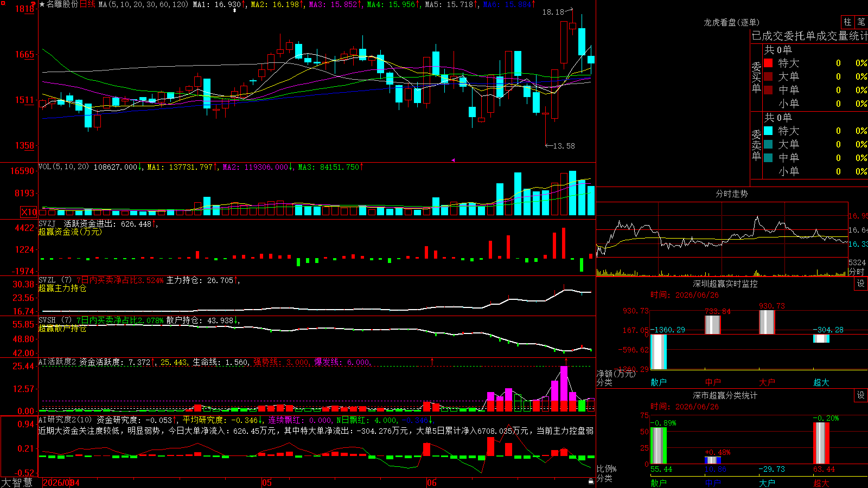Click 超大 label in 深圳超赢实时监控 chart
This screenshot has width=868, height=488.
coord(821,382)
